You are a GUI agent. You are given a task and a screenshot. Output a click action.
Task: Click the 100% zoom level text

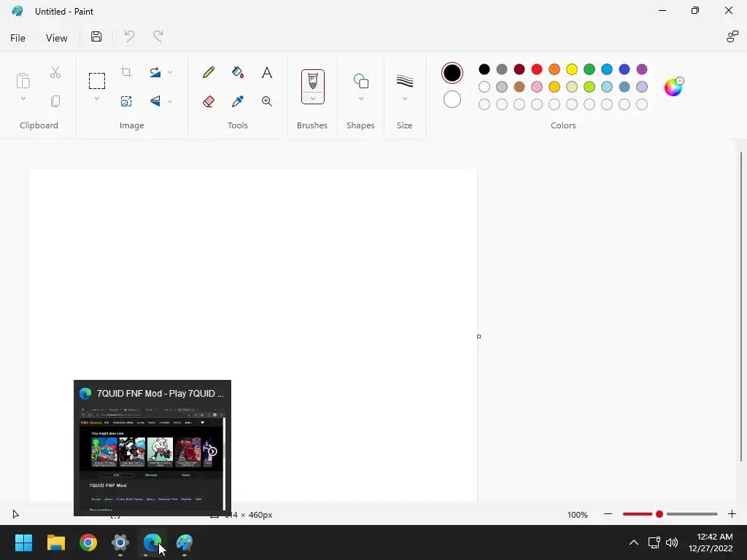point(578,515)
